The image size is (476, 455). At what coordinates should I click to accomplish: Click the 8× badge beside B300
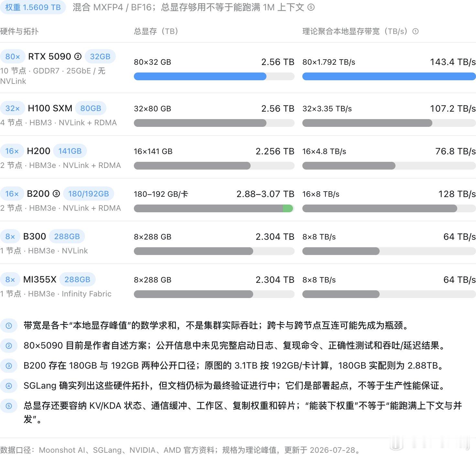[x=10, y=237]
